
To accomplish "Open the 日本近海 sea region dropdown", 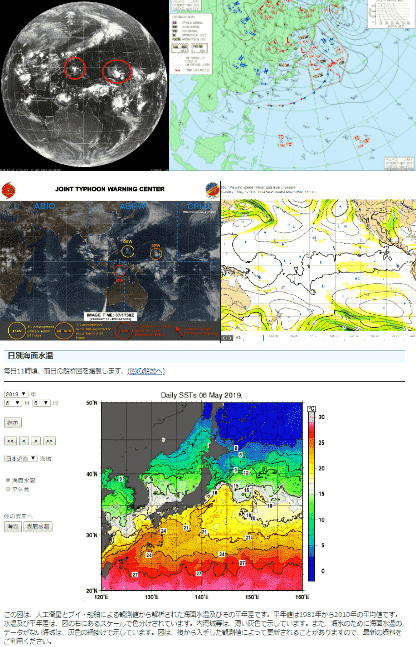I will [x=21, y=458].
